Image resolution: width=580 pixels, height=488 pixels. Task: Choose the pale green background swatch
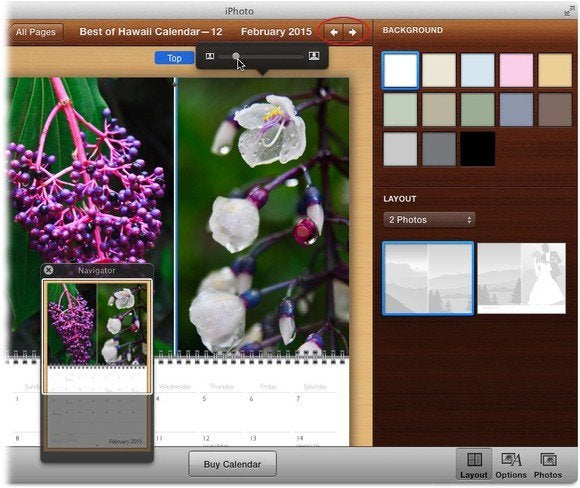(400, 110)
